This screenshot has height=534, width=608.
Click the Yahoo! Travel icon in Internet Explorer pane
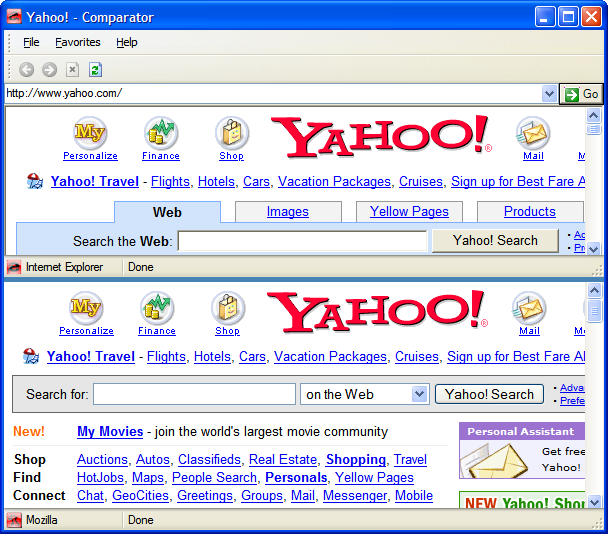pyautogui.click(x=35, y=181)
